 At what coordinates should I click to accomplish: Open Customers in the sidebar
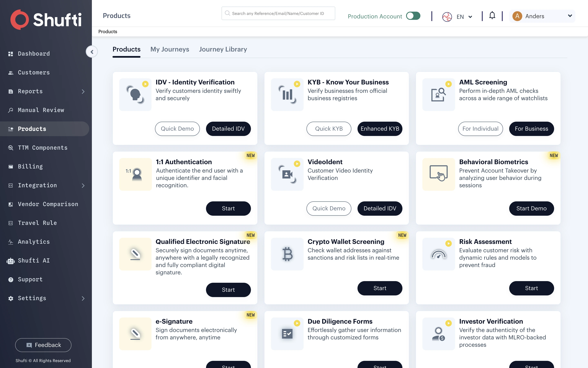coord(34,73)
